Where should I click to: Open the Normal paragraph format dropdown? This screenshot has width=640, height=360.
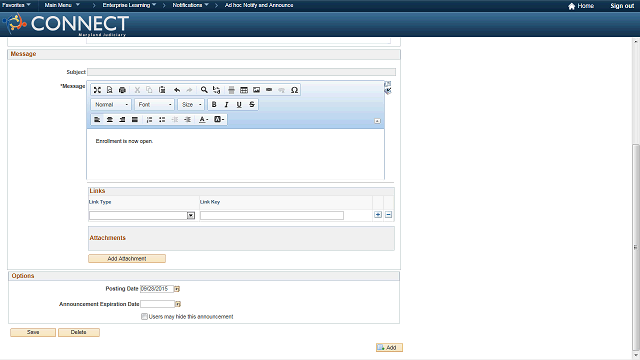click(x=111, y=104)
